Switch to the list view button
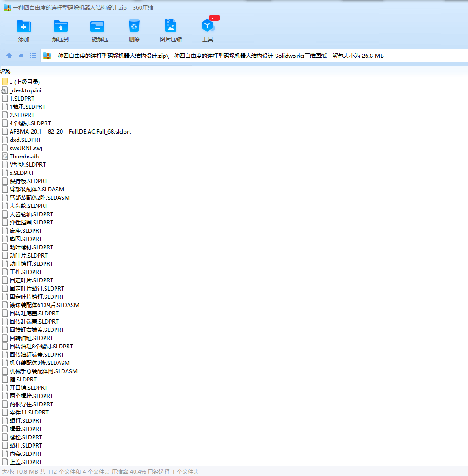468x476 pixels. point(33,56)
